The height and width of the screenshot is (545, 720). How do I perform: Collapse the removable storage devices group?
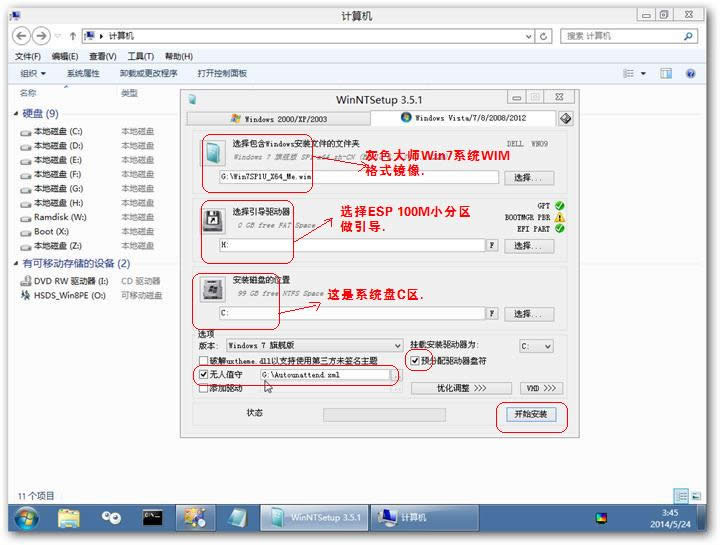(16, 263)
